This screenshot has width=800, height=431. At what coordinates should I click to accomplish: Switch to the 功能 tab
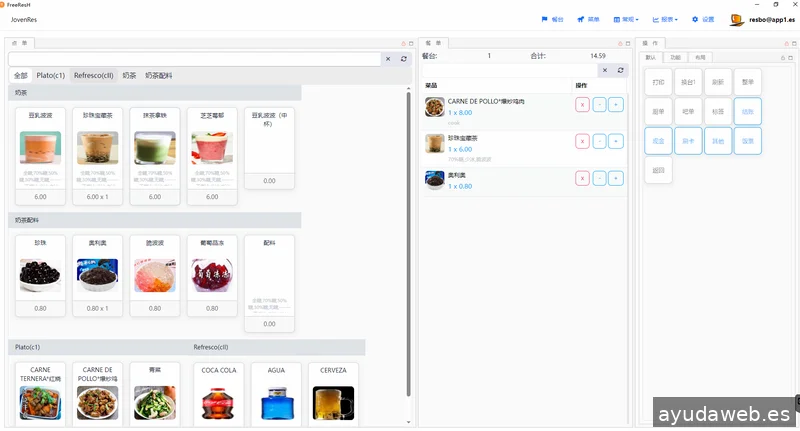(676, 58)
